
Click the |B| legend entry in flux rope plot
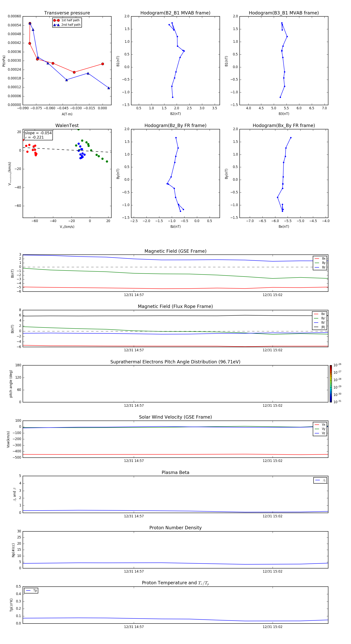coord(320,327)
